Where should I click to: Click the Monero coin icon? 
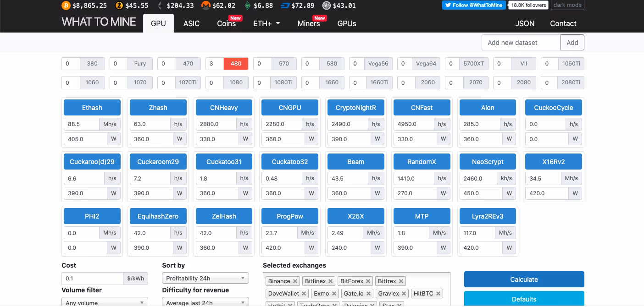click(x=206, y=5)
